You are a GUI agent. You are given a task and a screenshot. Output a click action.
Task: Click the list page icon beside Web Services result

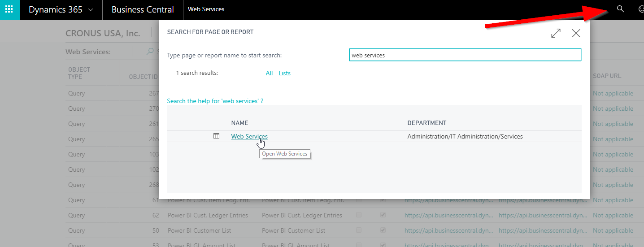(217, 136)
